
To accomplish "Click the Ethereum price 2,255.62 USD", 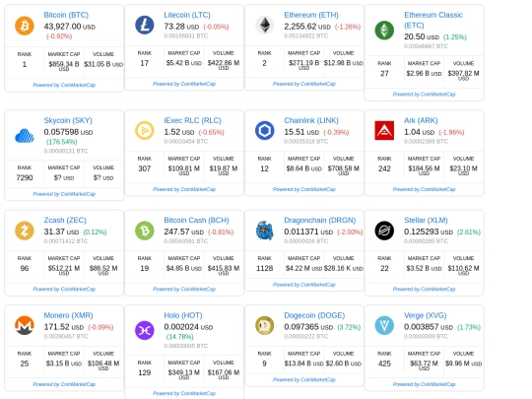I will pyautogui.click(x=307, y=27).
